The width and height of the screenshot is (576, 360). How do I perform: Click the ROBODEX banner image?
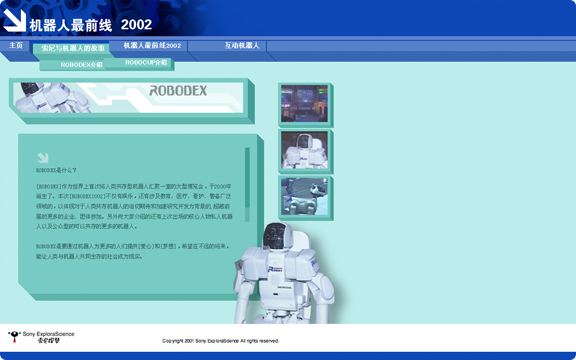128,98
